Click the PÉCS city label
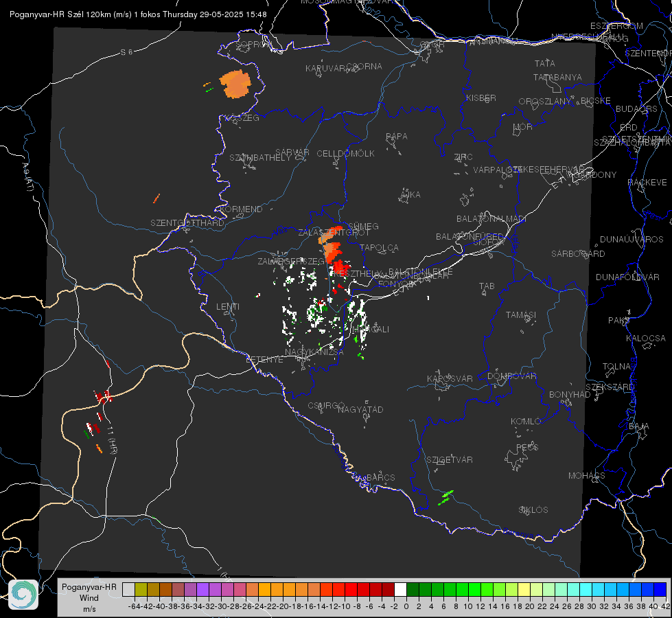 pyautogui.click(x=526, y=447)
